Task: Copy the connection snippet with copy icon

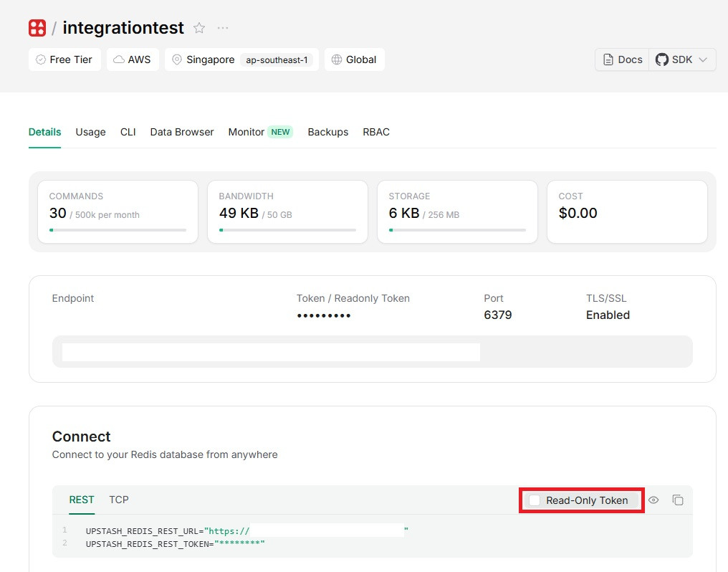Action: pos(678,500)
